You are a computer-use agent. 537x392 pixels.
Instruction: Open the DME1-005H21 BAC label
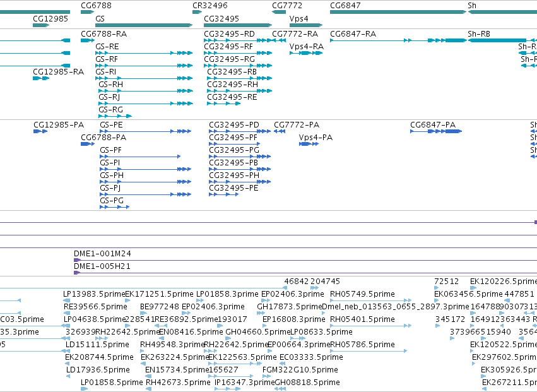click(x=102, y=266)
